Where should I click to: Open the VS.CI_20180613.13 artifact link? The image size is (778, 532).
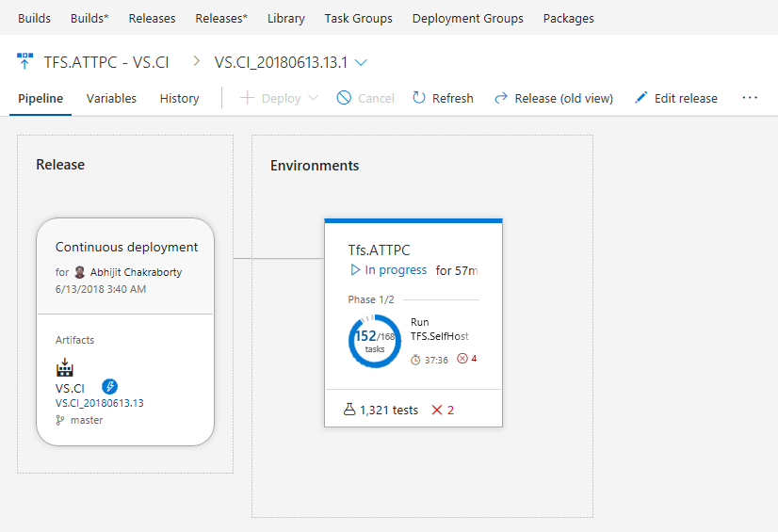coord(100,403)
